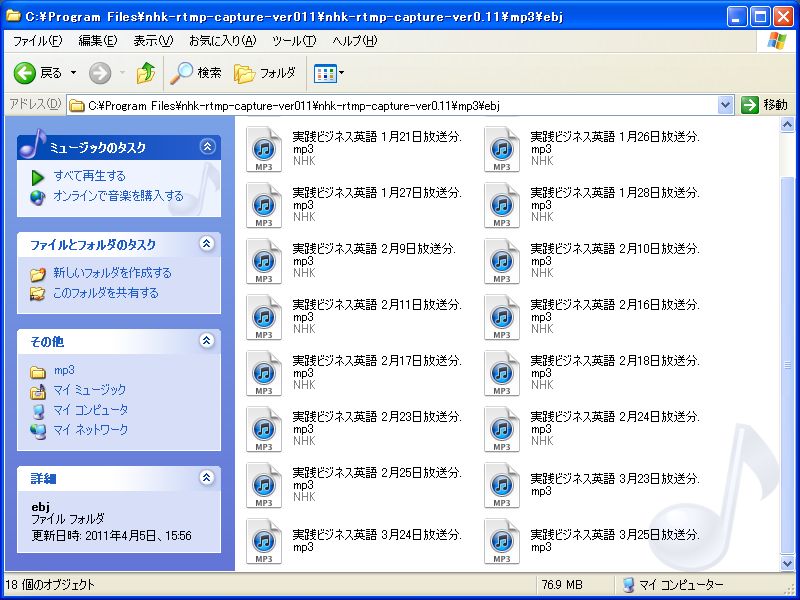This screenshot has height=600, width=800.
Task: Collapse the その他 panel
Action: [207, 341]
